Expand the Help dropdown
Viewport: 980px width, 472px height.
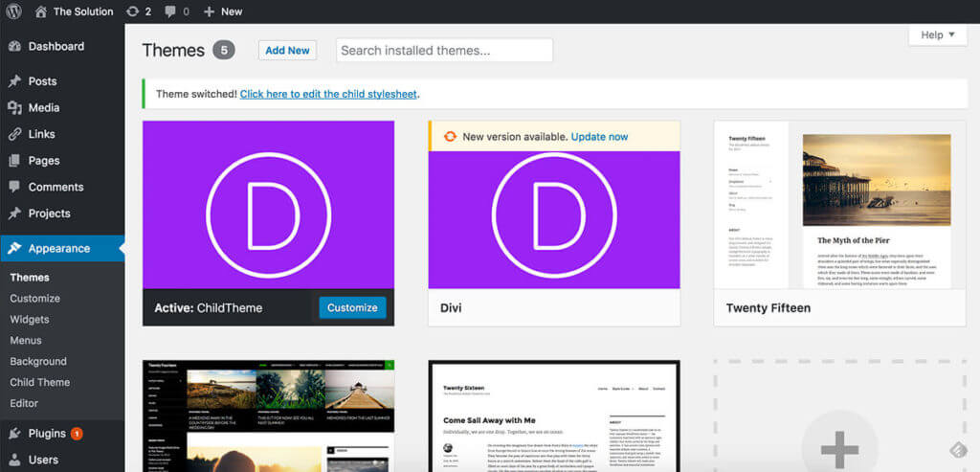pyautogui.click(x=938, y=35)
